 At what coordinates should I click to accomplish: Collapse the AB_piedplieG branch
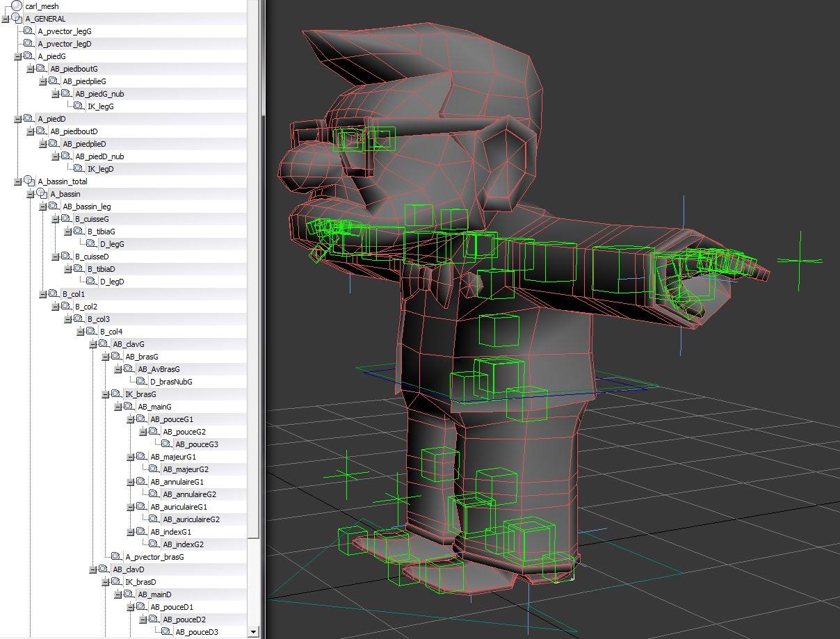click(x=43, y=81)
